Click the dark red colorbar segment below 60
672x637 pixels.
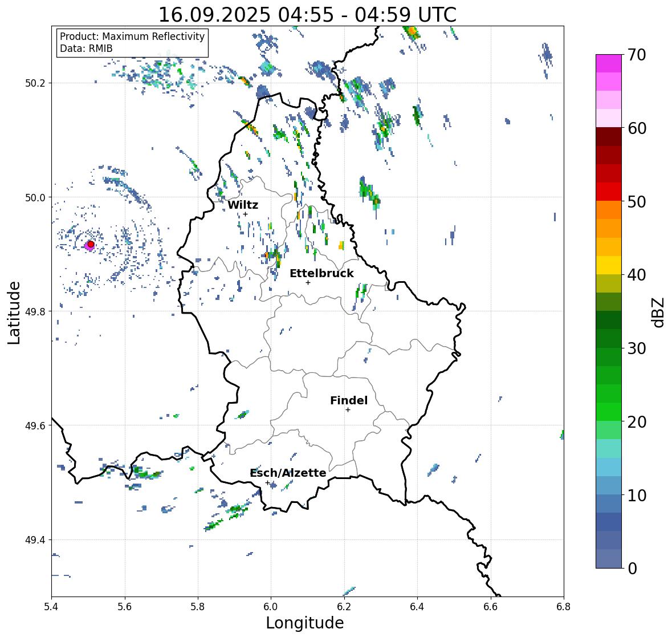click(x=609, y=137)
